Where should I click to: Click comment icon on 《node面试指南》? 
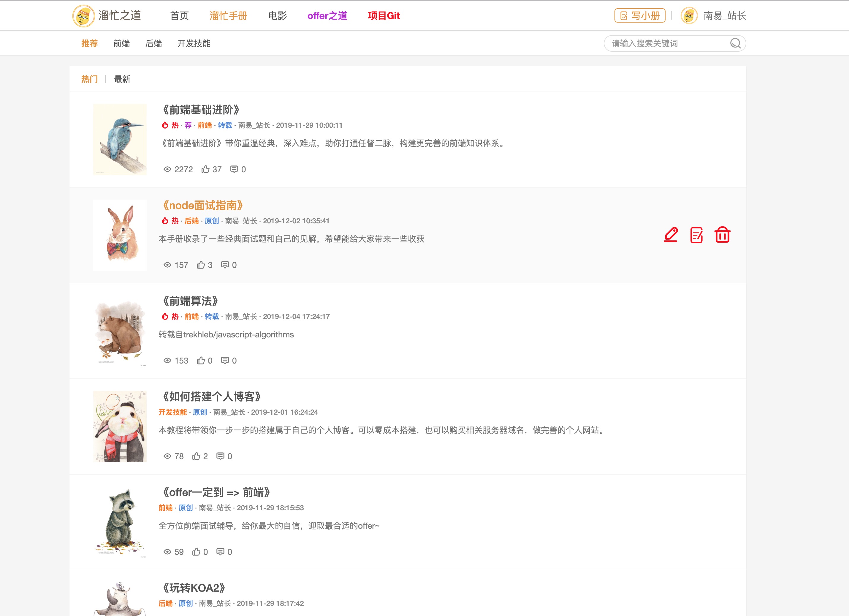(225, 265)
